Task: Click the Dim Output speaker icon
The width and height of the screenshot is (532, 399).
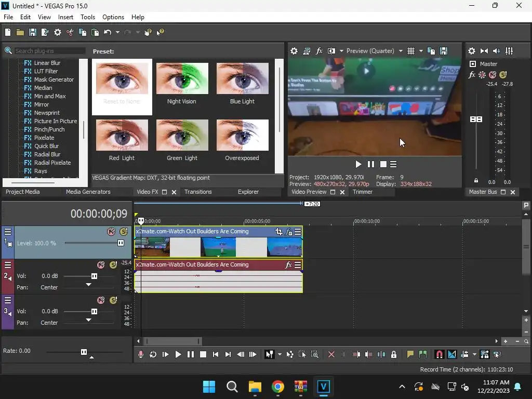Action: (496, 51)
